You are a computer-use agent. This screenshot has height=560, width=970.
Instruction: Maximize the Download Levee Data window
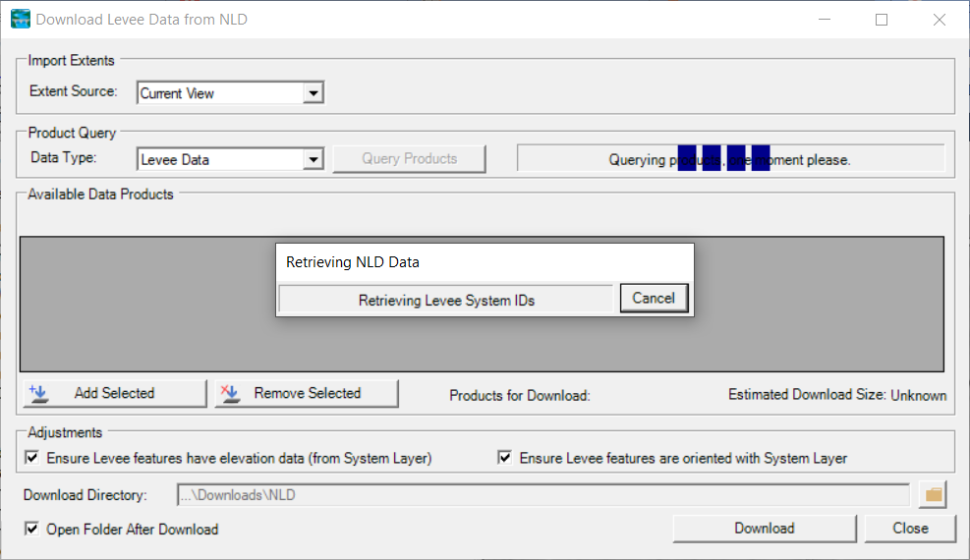click(882, 20)
